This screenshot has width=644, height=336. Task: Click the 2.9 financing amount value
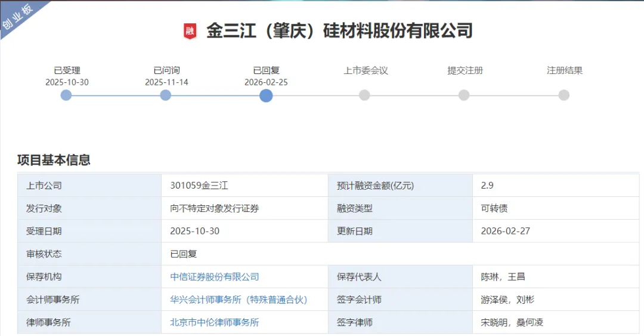pos(488,186)
